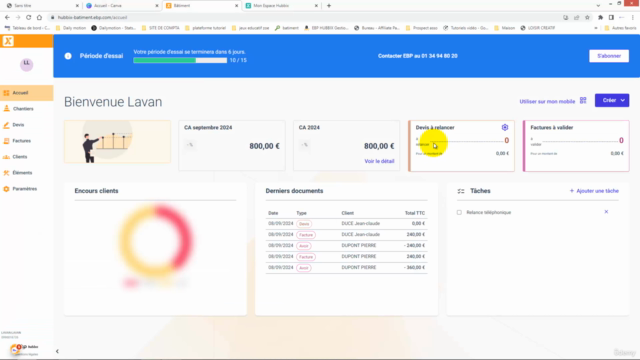The height and width of the screenshot is (360, 640).
Task: Open the browser extensions puzzle icon
Action: 600,18
